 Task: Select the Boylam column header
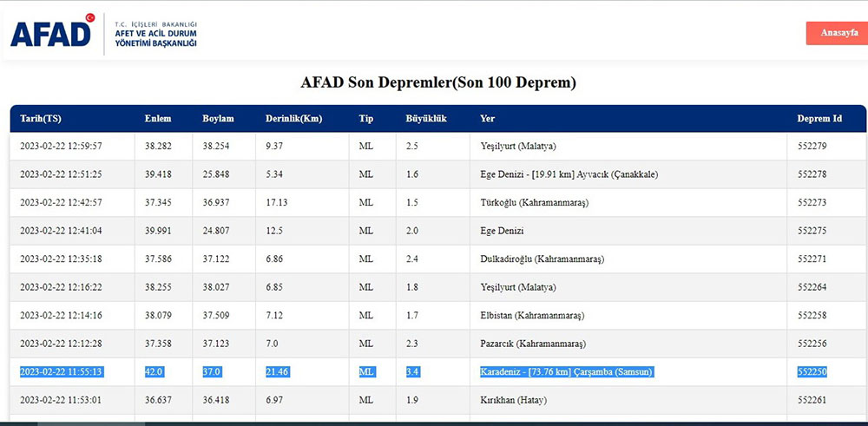(218, 118)
